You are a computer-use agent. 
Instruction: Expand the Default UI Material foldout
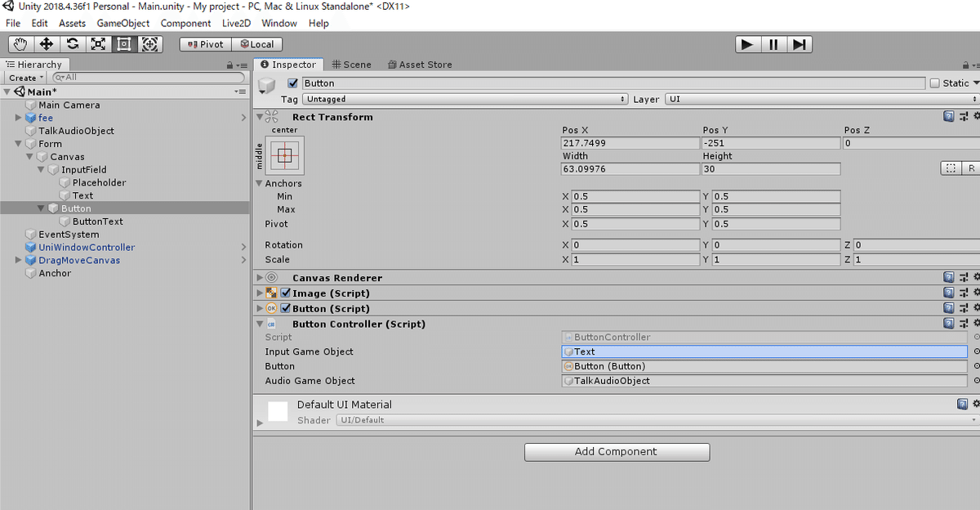260,423
